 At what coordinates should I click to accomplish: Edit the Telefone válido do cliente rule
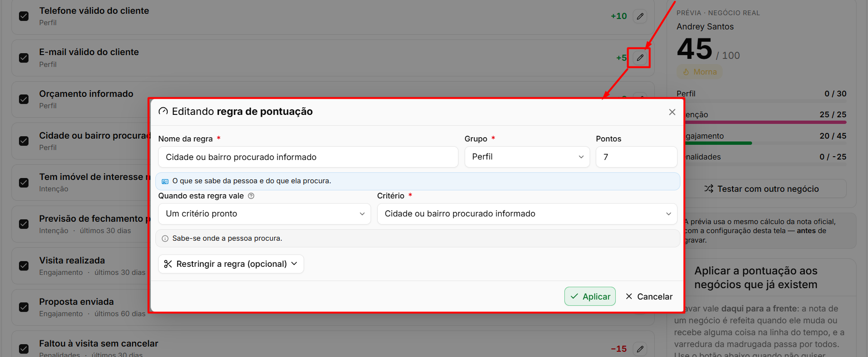coord(640,16)
